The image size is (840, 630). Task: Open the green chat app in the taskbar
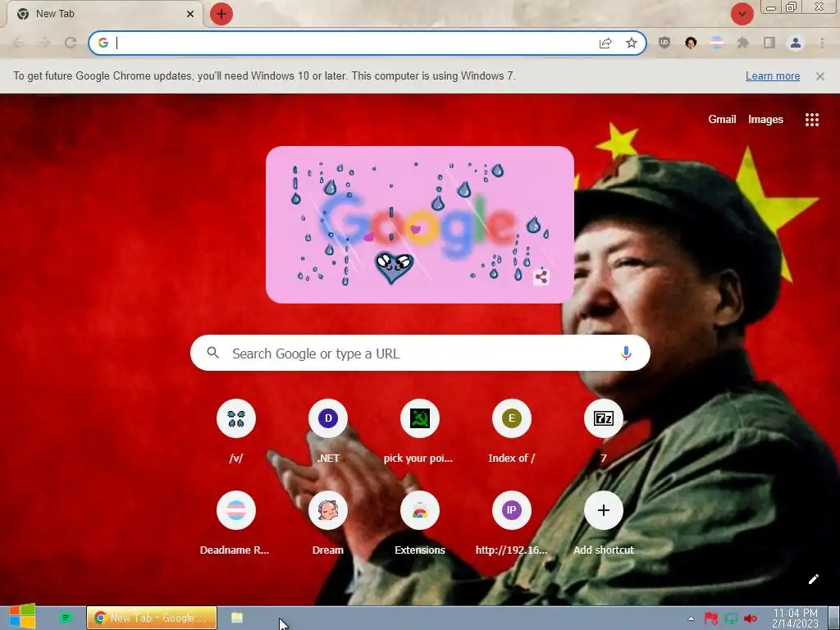66,618
